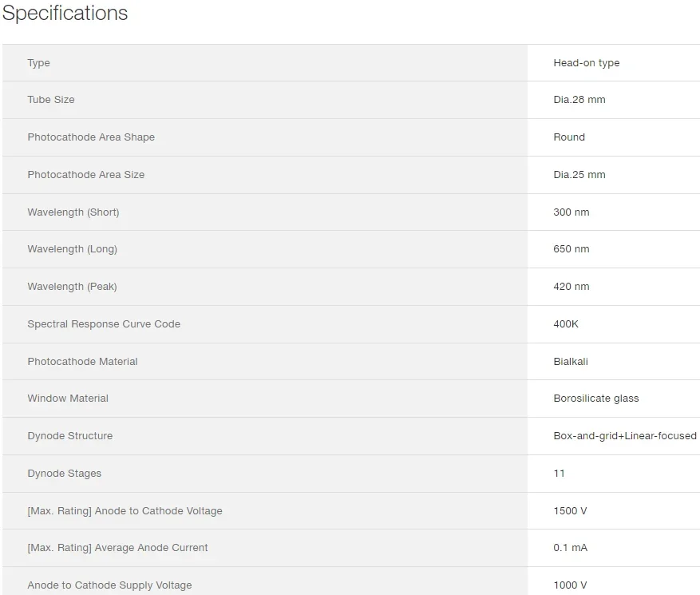Select the Dynode Stages label
This screenshot has height=595, width=700.
[65, 474]
